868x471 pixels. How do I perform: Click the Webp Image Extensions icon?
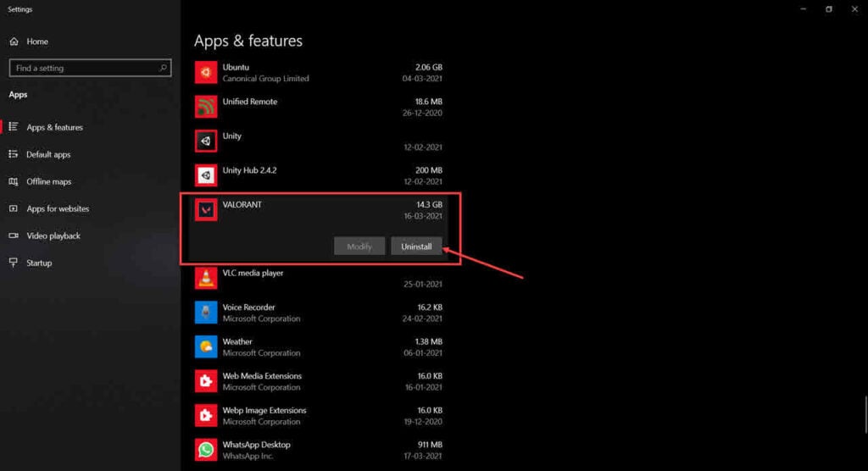tap(205, 416)
